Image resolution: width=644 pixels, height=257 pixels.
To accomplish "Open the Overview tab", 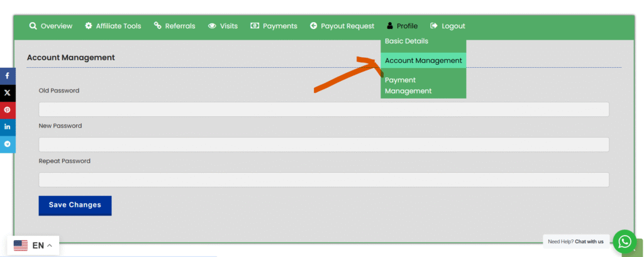I will [51, 26].
